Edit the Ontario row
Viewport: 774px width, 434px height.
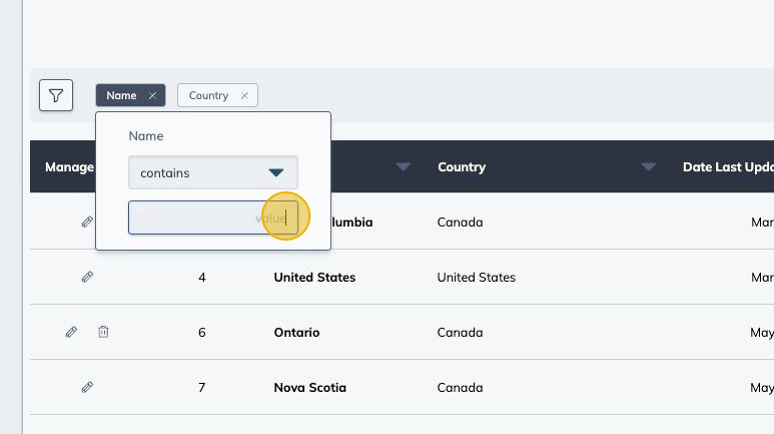point(71,332)
